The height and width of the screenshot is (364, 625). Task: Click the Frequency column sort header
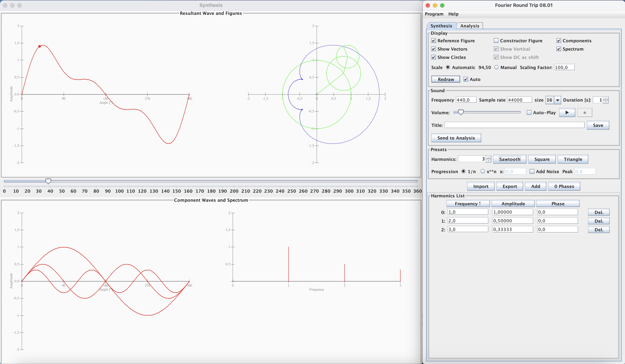[x=468, y=204]
